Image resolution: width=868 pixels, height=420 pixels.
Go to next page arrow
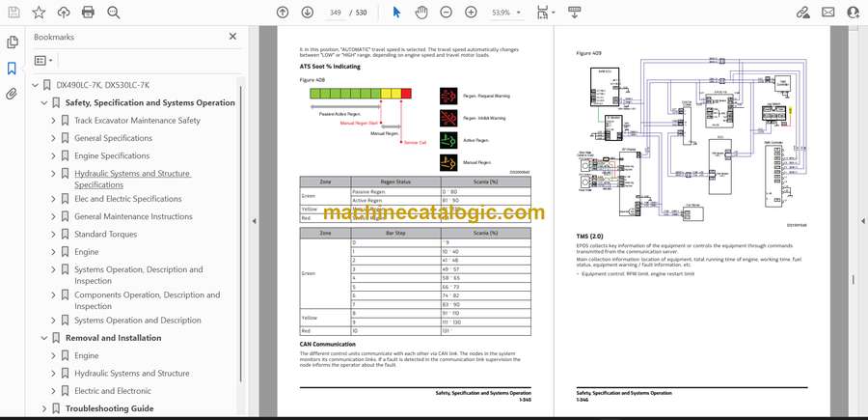click(x=308, y=13)
